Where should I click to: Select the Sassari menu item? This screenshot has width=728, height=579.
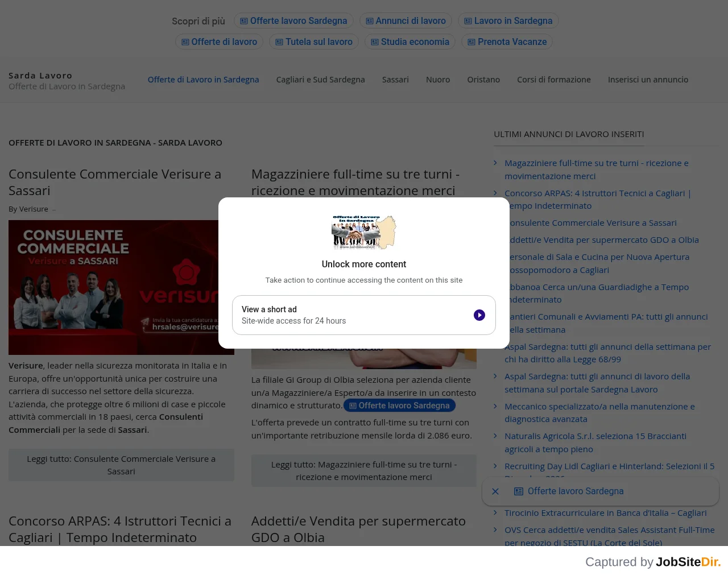[395, 80]
